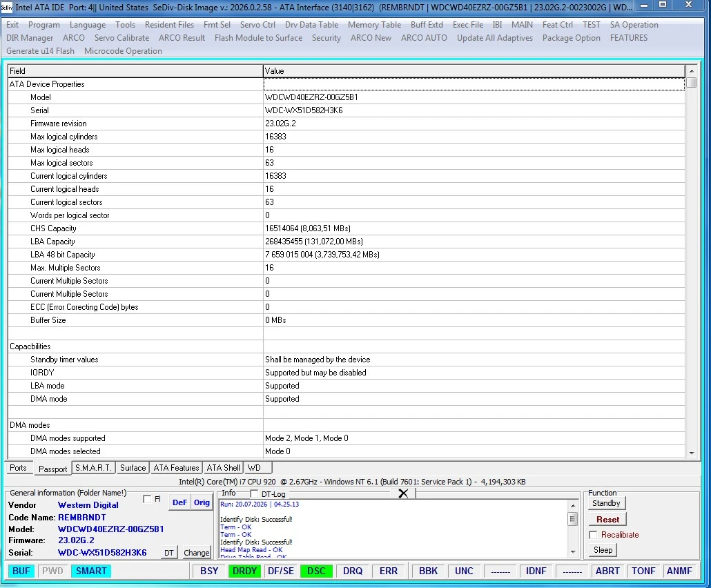Open the Package Option menu
The width and height of the screenshot is (711, 588).
click(x=572, y=38)
